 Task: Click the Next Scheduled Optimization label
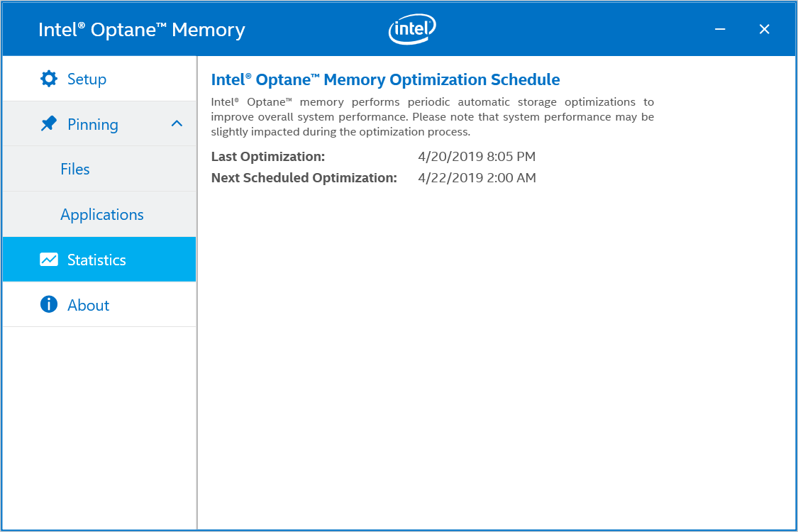point(304,177)
